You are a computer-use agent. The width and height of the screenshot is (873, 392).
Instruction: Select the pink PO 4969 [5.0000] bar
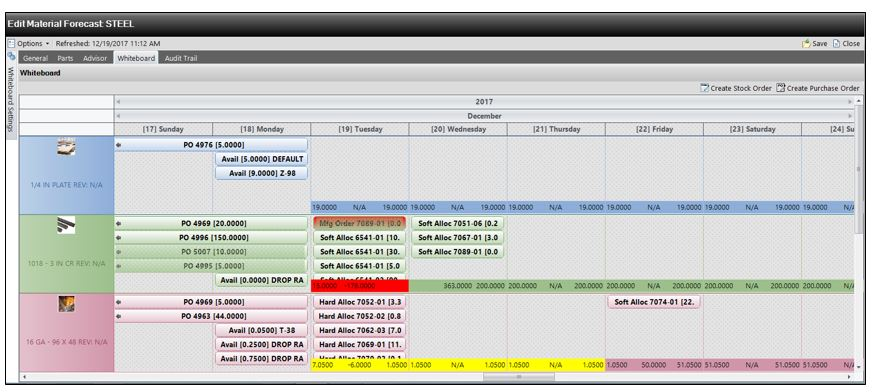[x=211, y=302]
